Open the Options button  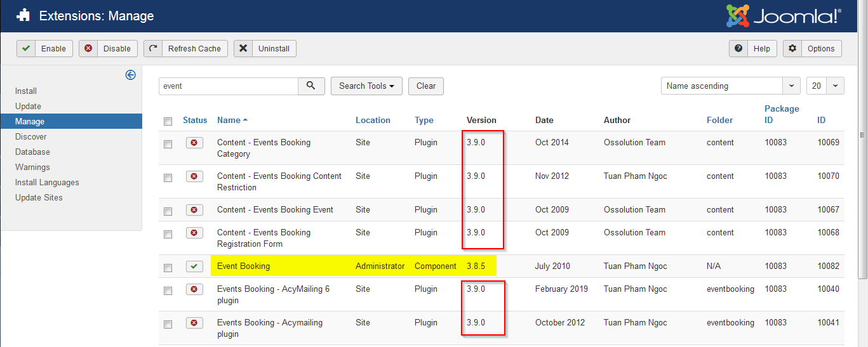[x=812, y=49]
